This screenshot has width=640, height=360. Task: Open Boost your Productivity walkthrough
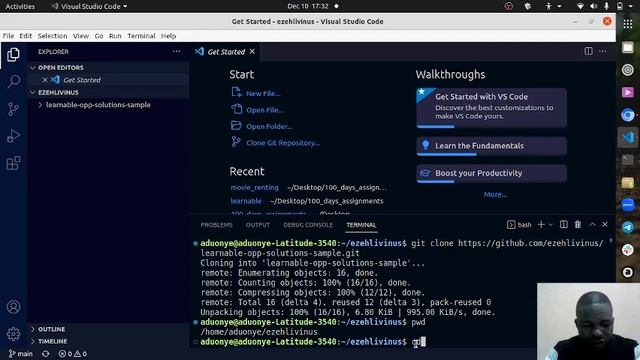491,173
